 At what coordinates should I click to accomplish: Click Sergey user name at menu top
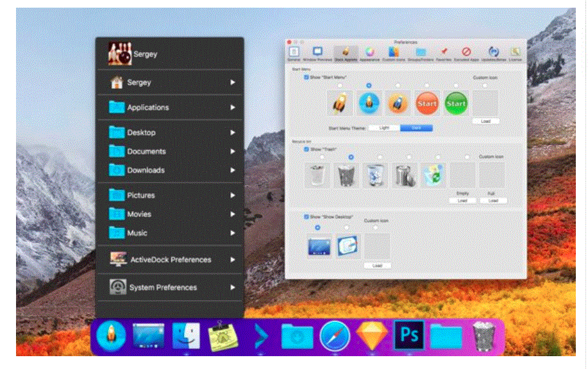tap(145, 54)
